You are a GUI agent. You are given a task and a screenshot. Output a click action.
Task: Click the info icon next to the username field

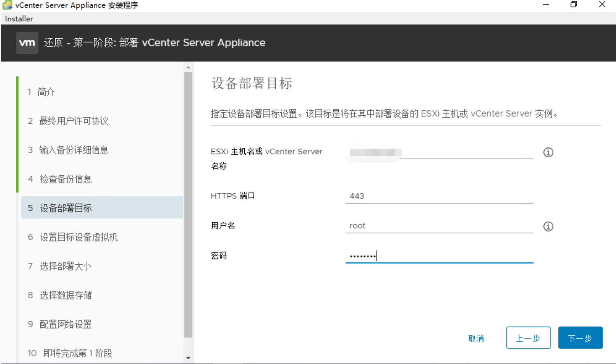click(x=548, y=226)
